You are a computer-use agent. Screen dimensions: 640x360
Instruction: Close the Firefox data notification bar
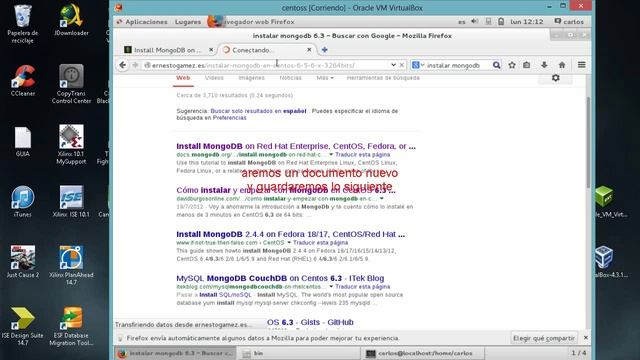(x=586, y=338)
